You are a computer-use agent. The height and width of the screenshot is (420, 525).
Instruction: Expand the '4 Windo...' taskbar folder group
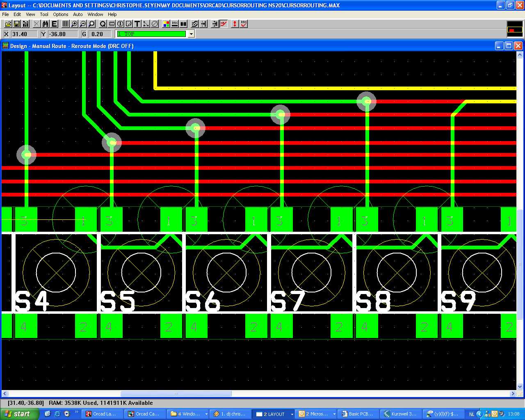pos(206,414)
